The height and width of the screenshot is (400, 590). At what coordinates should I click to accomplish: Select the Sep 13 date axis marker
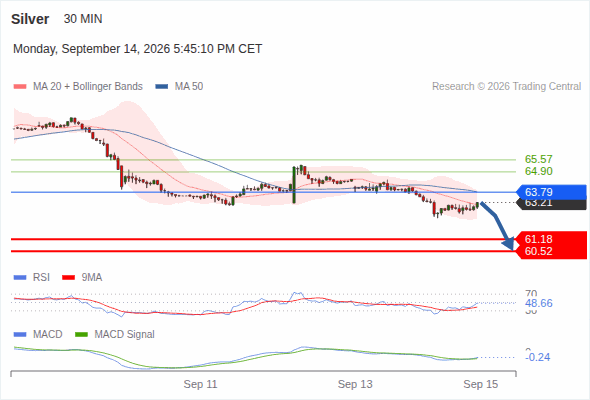pyautogui.click(x=355, y=384)
